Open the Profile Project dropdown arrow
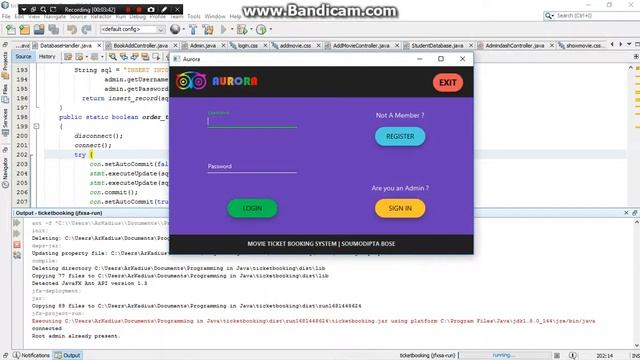Screen dimensions: 640x360 tap(270, 29)
